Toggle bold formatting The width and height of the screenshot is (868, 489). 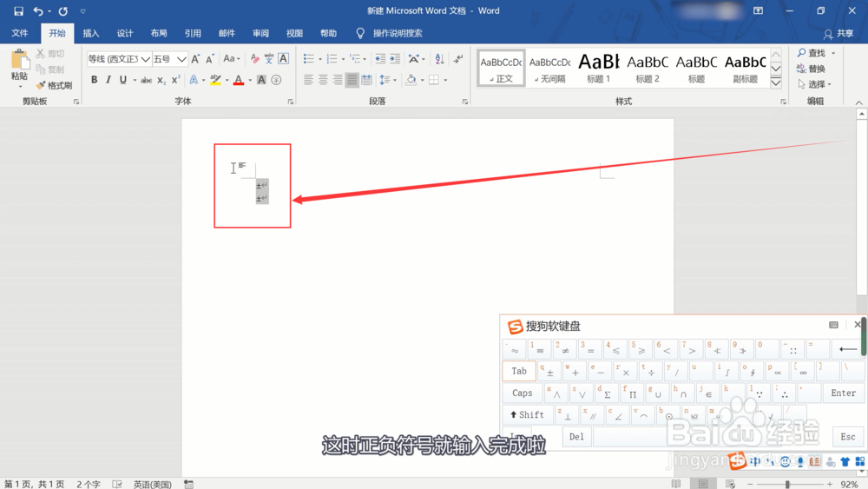94,80
